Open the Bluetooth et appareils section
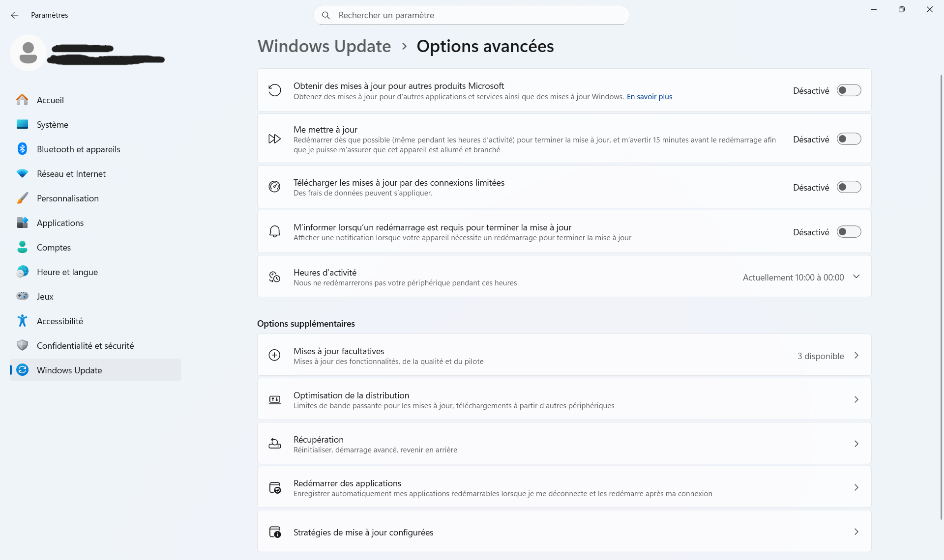 tap(23, 149)
